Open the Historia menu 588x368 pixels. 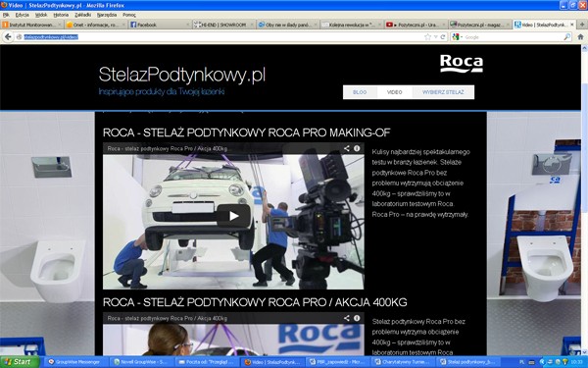pyautogui.click(x=61, y=15)
